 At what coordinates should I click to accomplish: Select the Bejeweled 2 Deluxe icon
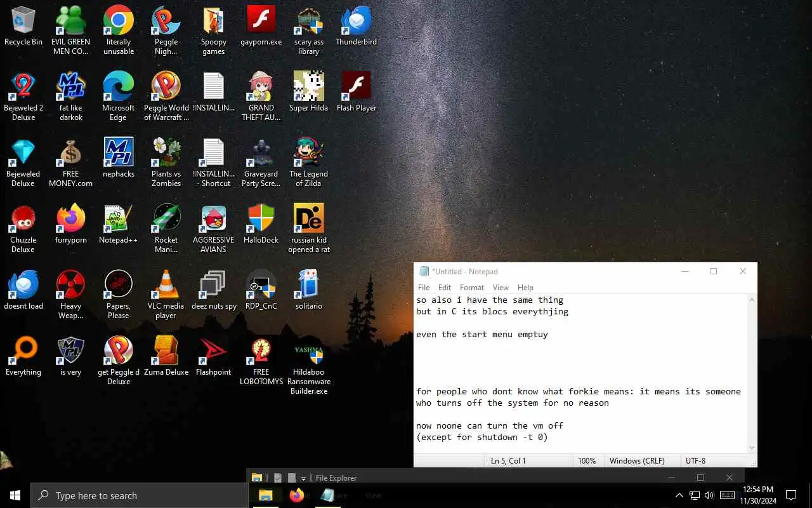pos(23,97)
